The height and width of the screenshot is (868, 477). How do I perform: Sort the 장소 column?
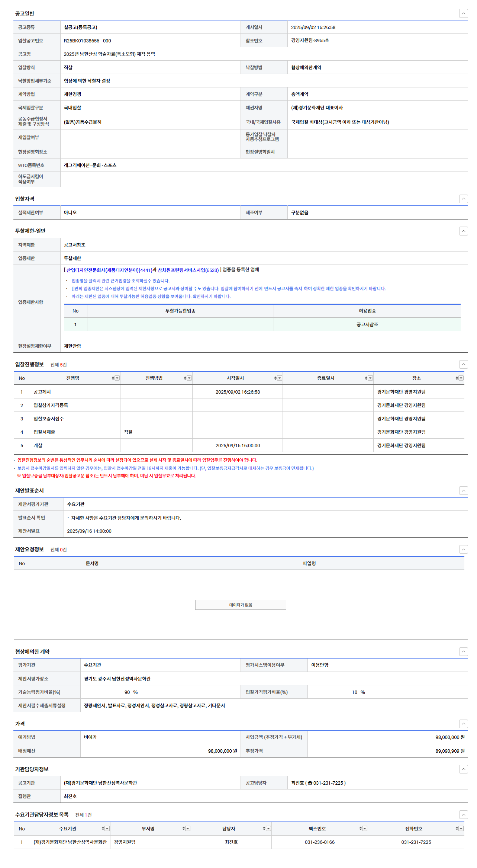(457, 378)
